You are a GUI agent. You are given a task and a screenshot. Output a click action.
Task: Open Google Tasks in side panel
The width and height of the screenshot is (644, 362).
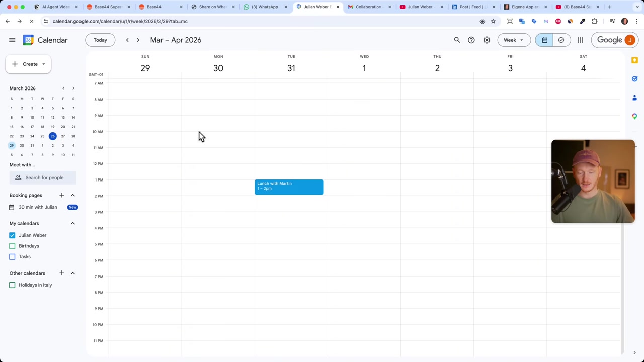[x=634, y=78]
